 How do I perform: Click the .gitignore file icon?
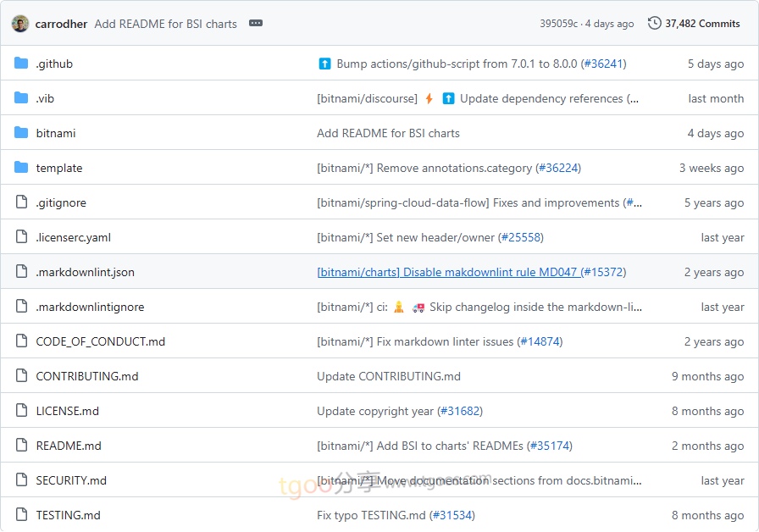click(x=21, y=202)
